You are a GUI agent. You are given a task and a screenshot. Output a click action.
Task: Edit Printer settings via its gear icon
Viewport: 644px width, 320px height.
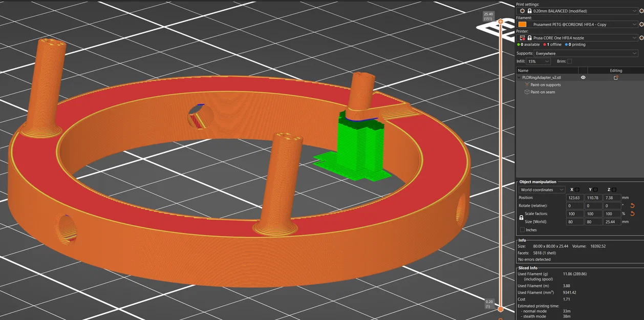tap(641, 38)
